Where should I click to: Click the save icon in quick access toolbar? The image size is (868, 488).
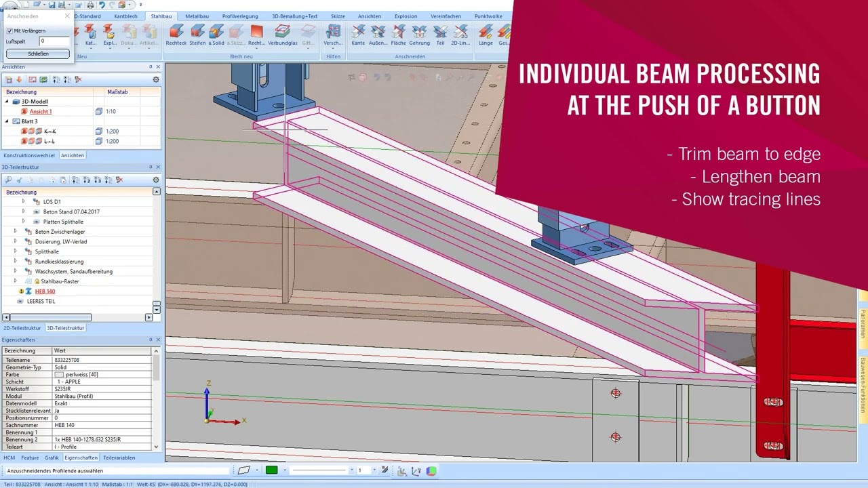coord(52,5)
